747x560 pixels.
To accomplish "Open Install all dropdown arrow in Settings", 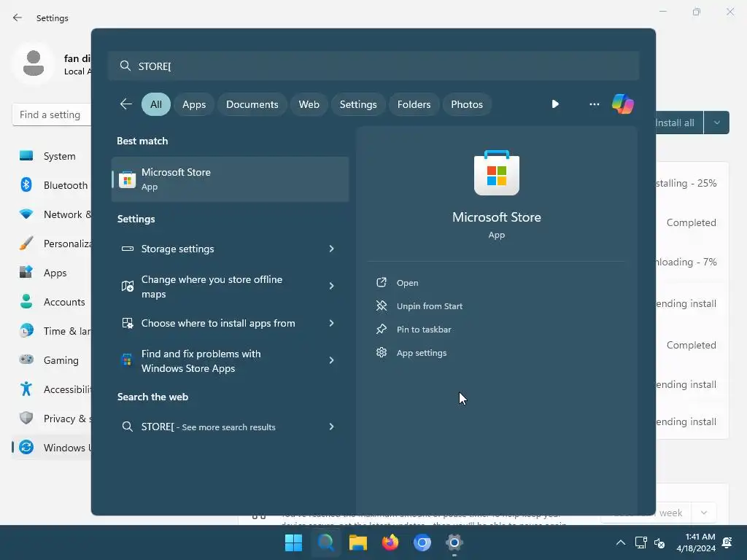I will (x=716, y=122).
